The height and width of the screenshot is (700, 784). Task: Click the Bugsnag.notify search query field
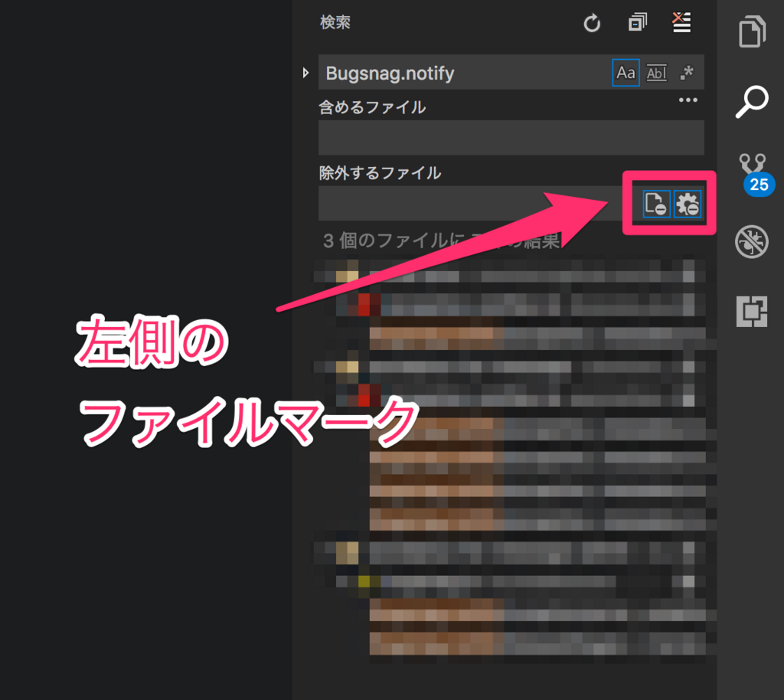click(459, 72)
